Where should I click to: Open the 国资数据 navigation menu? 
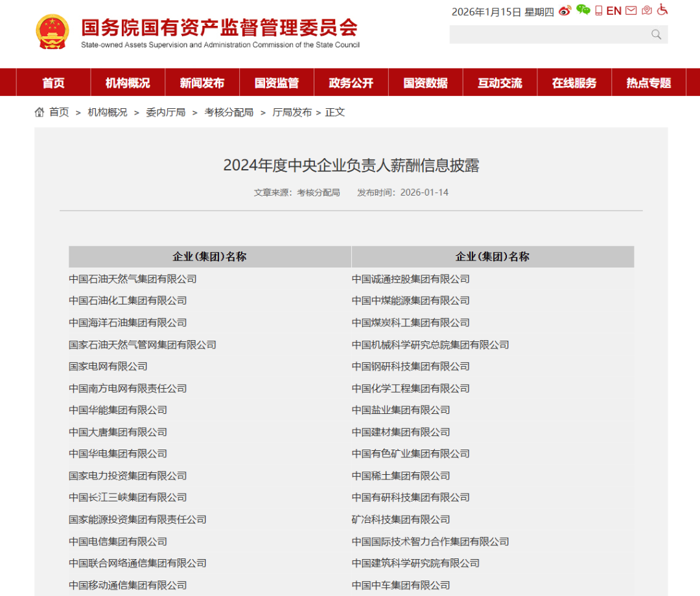click(425, 83)
